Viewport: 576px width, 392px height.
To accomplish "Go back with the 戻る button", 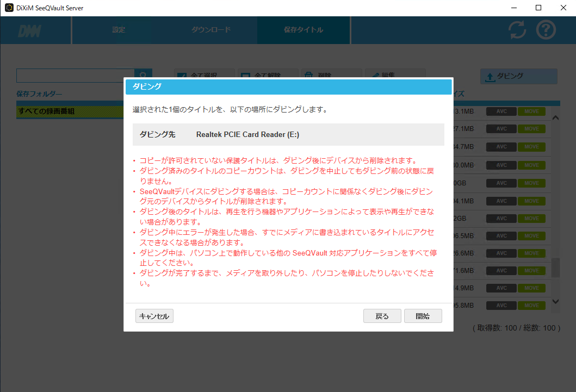I will coord(382,316).
